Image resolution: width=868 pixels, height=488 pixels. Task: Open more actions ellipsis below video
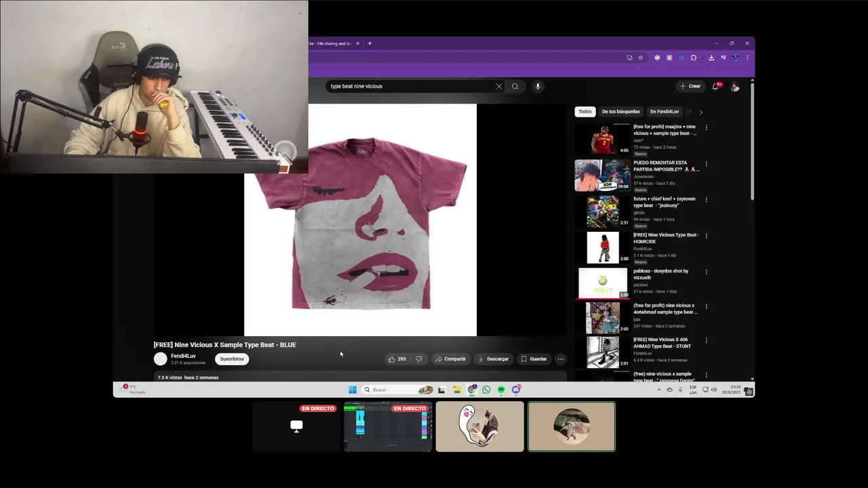[561, 359]
